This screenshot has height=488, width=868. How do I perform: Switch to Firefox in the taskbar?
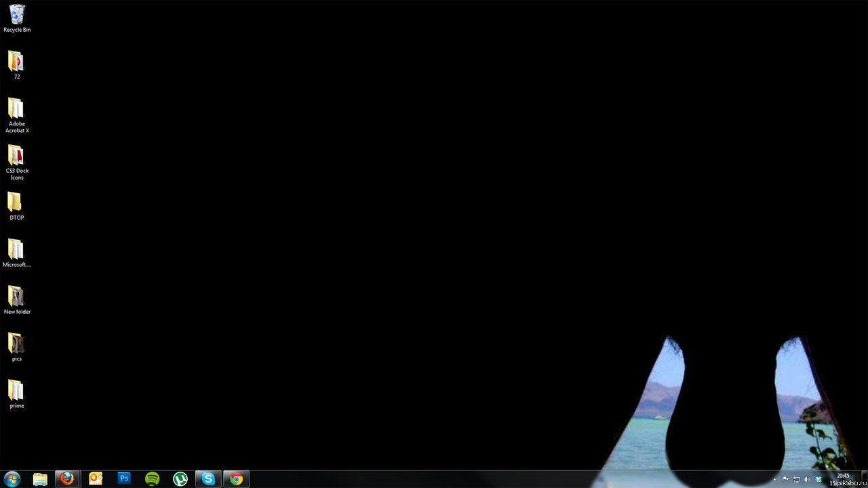67,479
